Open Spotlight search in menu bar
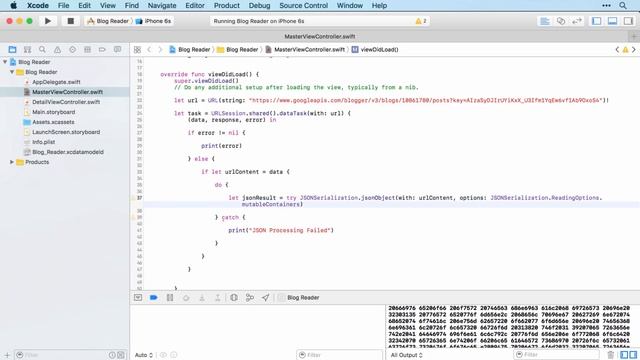Image resolution: width=640 pixels, height=360 pixels. pos(622,5)
